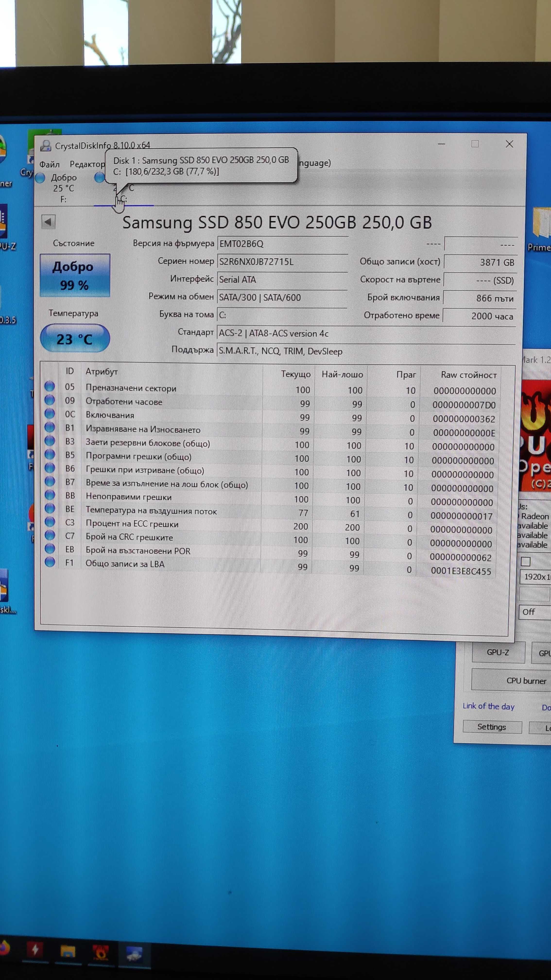Click the Добро 99 % health status button

75,275
